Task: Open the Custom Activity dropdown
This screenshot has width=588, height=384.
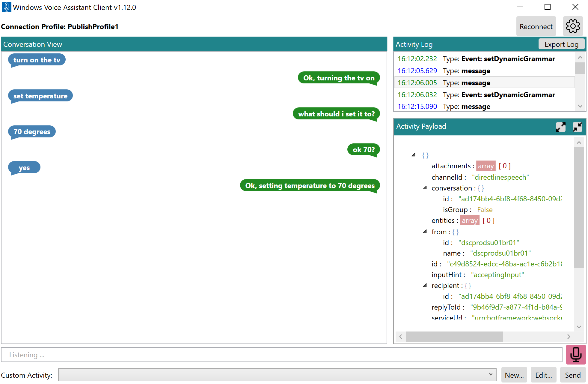Action: (x=277, y=375)
